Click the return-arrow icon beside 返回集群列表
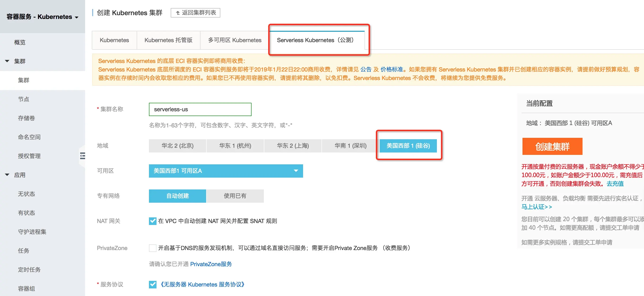This screenshot has height=296, width=644. pos(178,13)
